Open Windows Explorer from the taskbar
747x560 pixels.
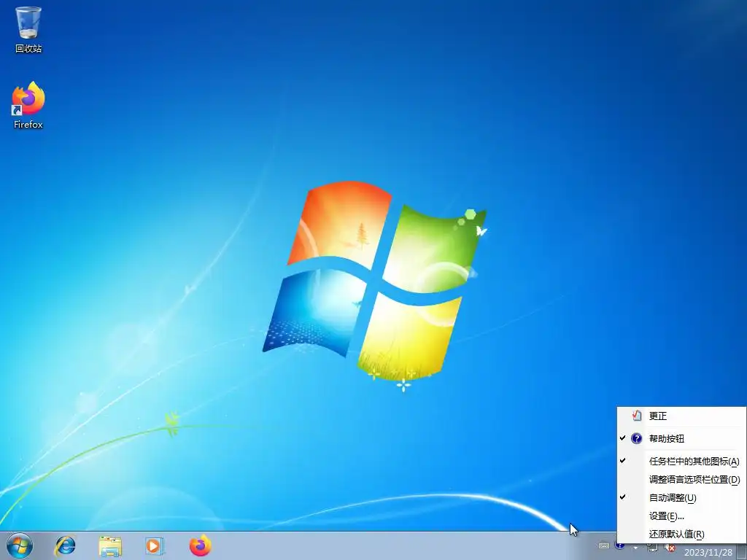point(110,545)
